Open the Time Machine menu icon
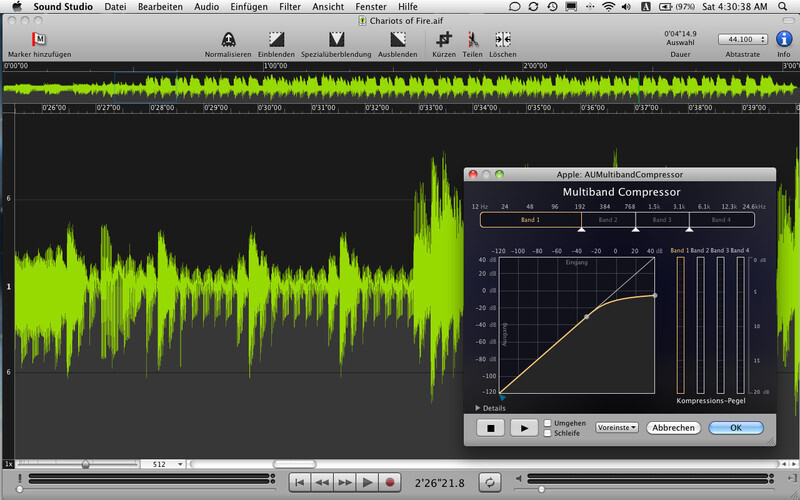The height and width of the screenshot is (500, 800). click(552, 7)
